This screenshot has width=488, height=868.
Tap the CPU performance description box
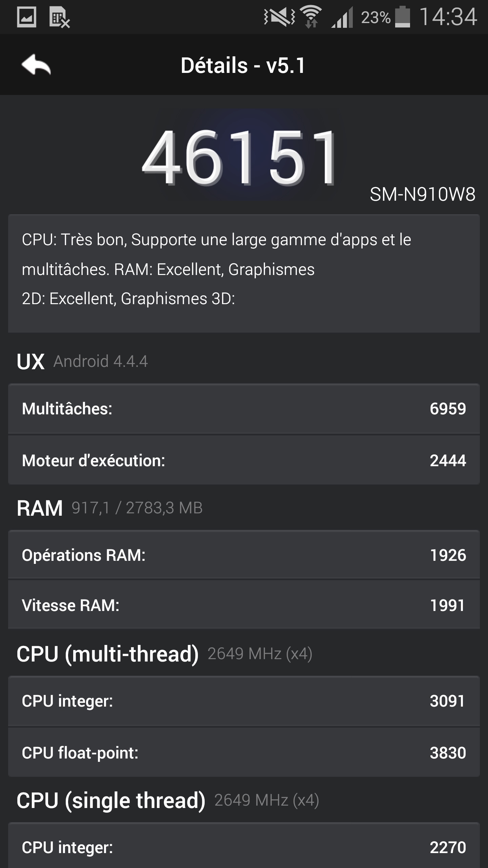pos(244,273)
